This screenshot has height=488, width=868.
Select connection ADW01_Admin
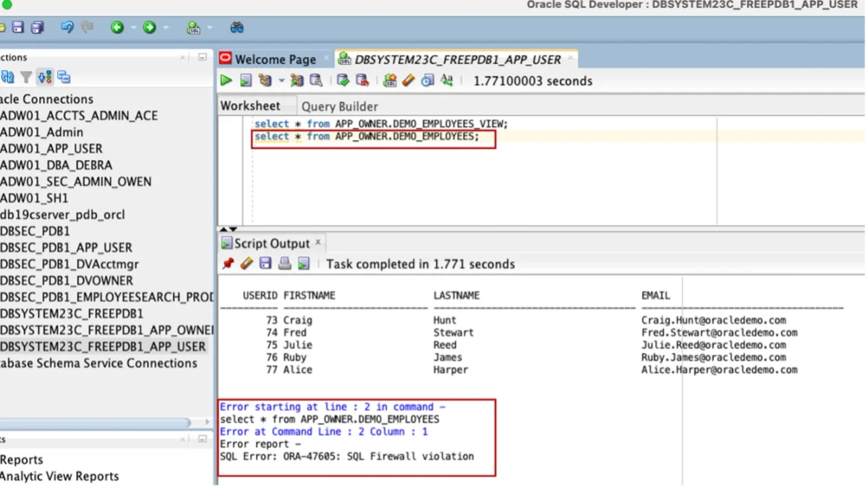(42, 132)
